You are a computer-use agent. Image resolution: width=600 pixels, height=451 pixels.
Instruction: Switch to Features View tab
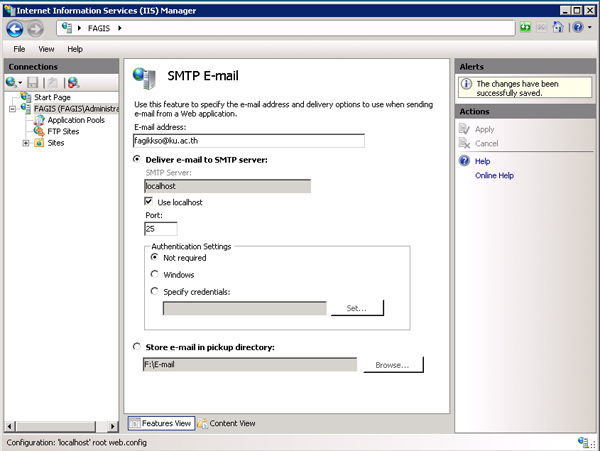pos(161,423)
